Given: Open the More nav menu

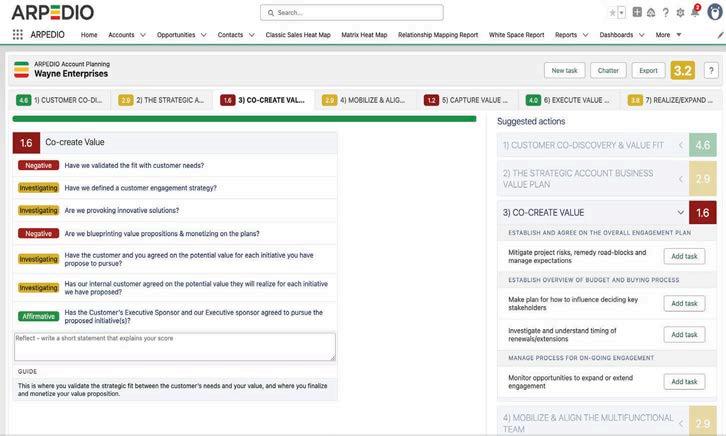Looking at the screenshot, I should [x=668, y=35].
